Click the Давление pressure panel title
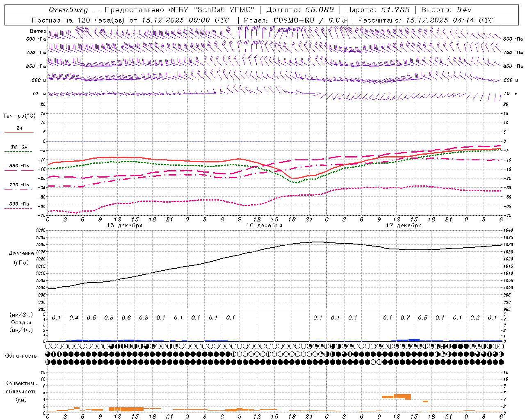Screen dimensions: 525x420 click(x=21, y=253)
